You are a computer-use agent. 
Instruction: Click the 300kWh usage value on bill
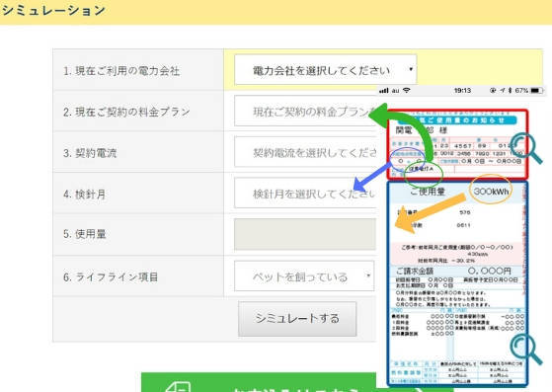click(x=491, y=192)
